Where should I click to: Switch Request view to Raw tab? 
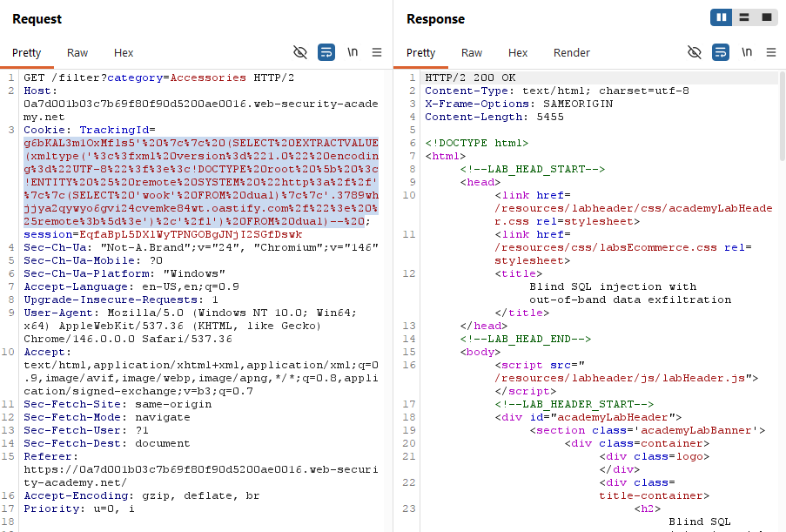77,52
